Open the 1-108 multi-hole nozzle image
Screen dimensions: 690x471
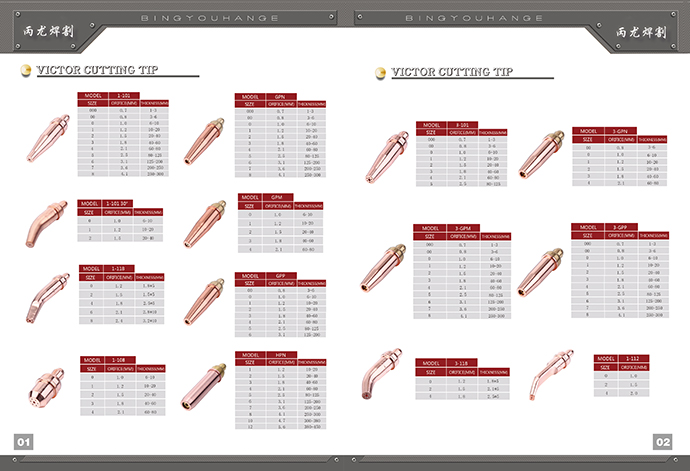pos(46,388)
